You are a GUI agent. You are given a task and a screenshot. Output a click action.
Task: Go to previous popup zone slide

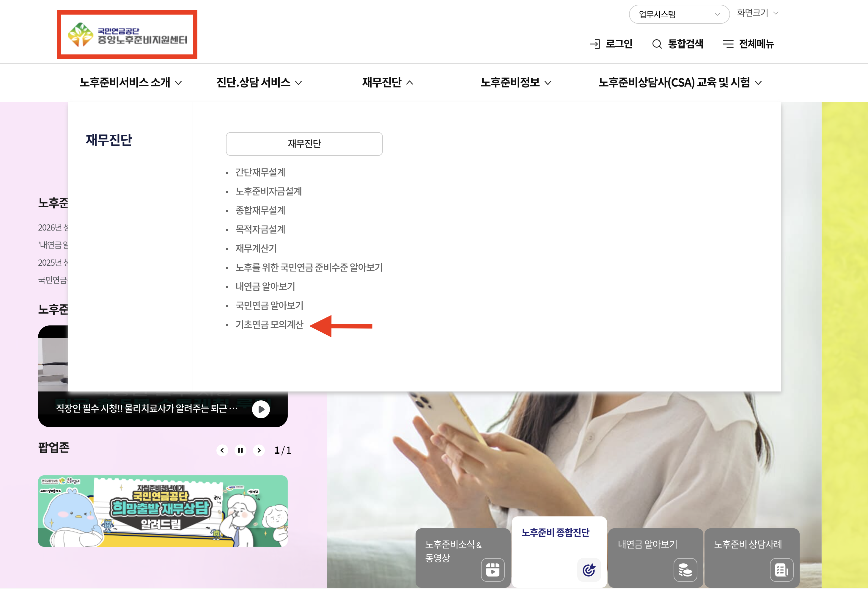coord(222,450)
